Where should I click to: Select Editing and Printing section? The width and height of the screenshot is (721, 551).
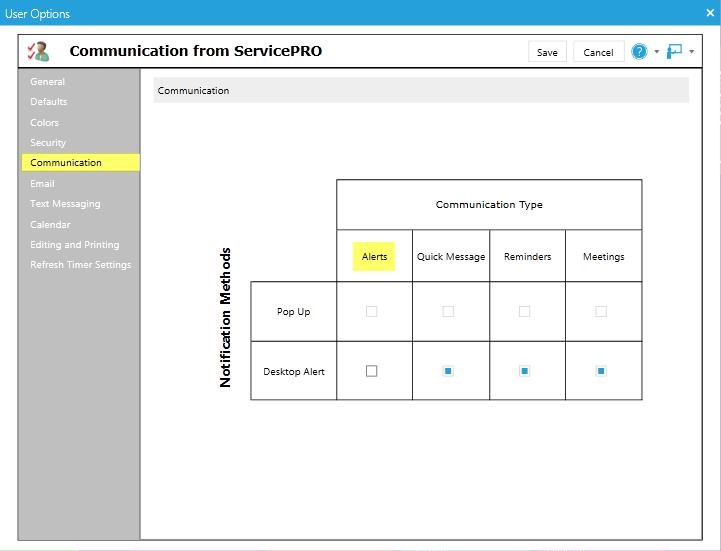tap(74, 245)
